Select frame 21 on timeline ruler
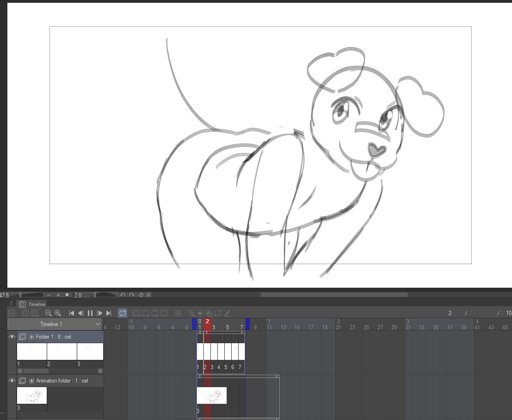The width and height of the screenshot is (512, 420). pyautogui.click(x=339, y=327)
